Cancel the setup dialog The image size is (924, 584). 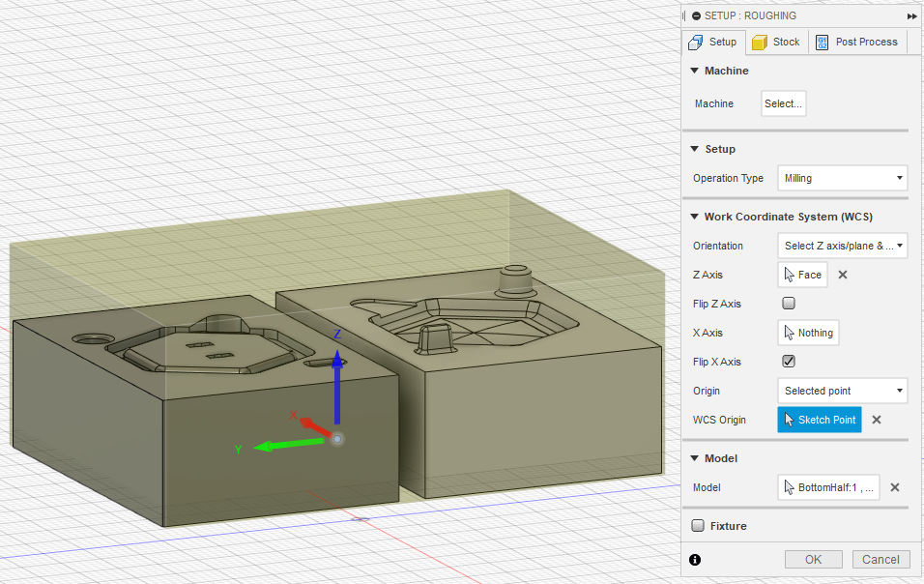coord(881,559)
